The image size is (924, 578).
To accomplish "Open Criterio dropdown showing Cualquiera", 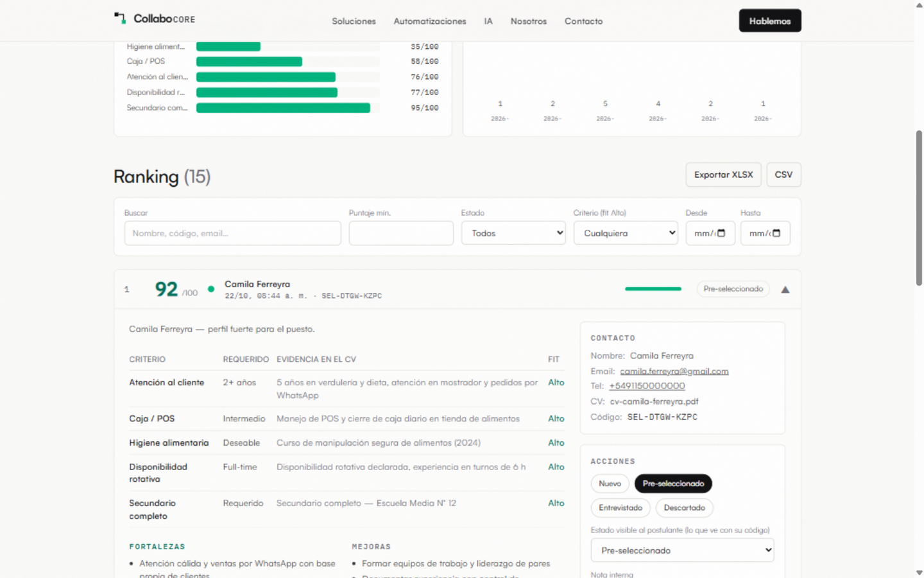I will [x=626, y=233].
